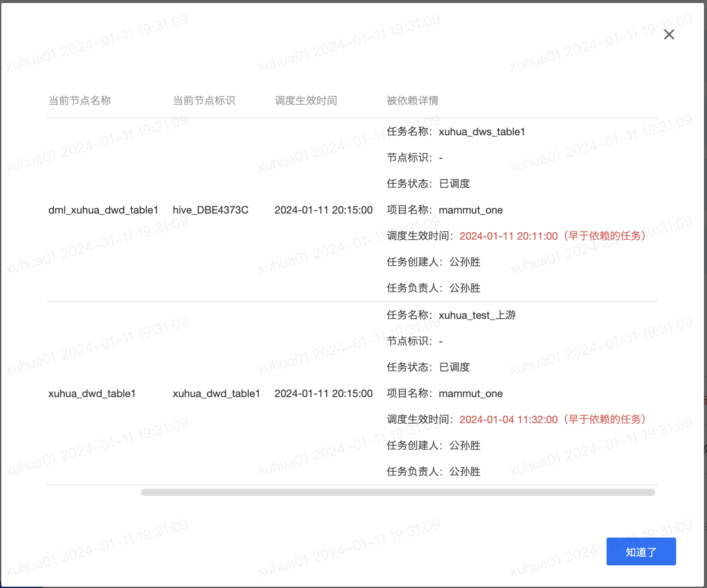Click node identifier xuhua_dwd_table1 in second row
The image size is (707, 588).
[216, 394]
